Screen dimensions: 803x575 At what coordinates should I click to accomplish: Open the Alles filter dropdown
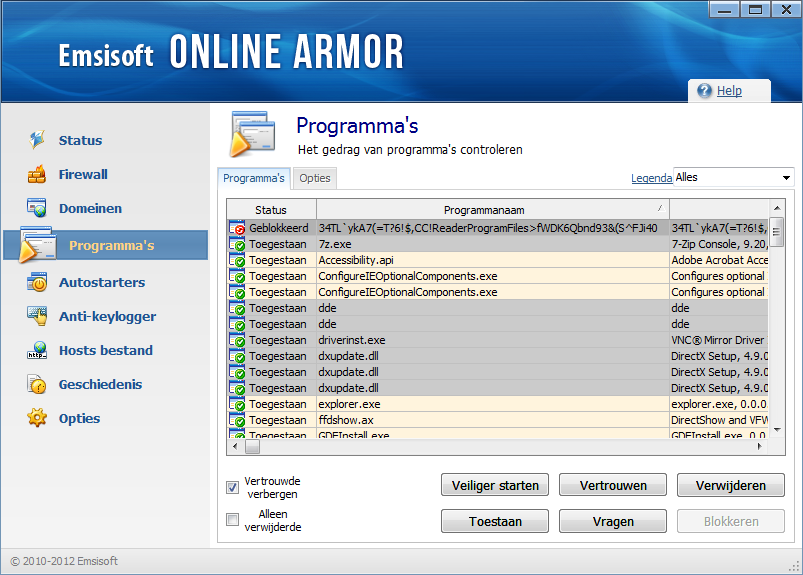point(734,177)
